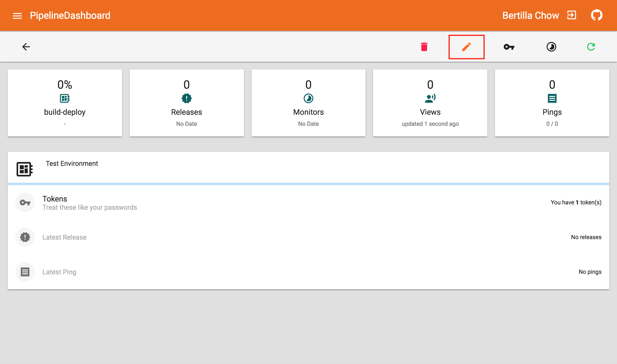This screenshot has width=617, height=364.
Task: Select the Latest Ping list row
Action: (308, 272)
